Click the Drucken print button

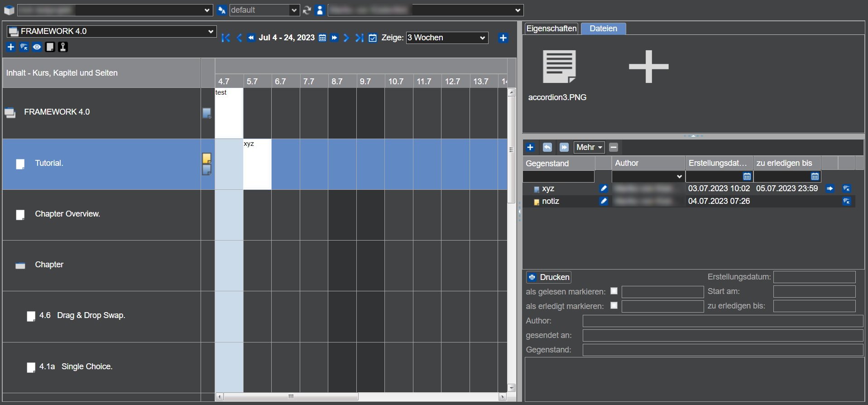coord(549,277)
